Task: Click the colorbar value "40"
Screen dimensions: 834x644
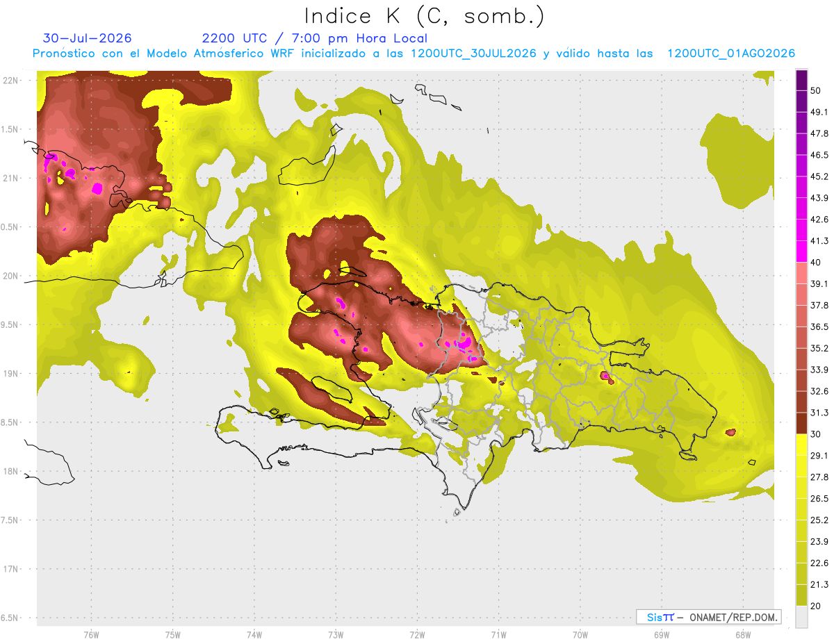Action: tap(816, 262)
